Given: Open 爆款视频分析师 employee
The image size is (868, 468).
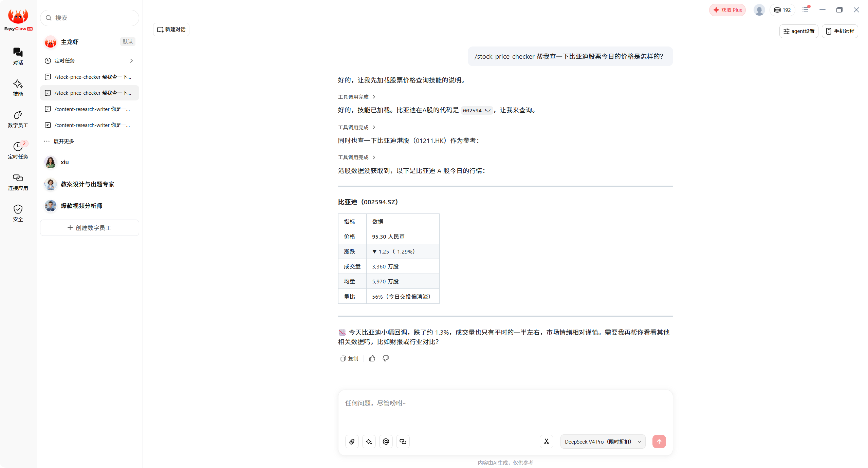Looking at the screenshot, I should [90, 206].
